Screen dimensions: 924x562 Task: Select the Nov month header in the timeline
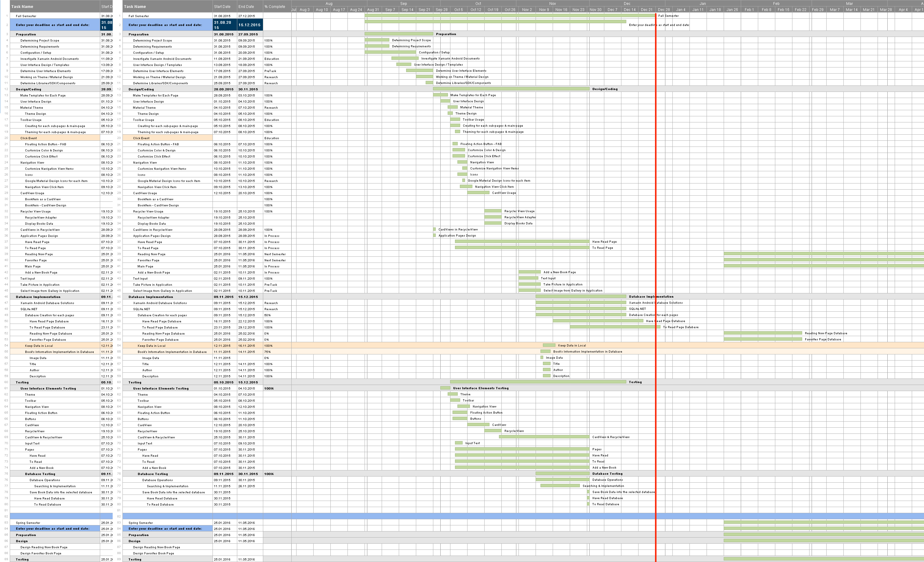tap(552, 3)
